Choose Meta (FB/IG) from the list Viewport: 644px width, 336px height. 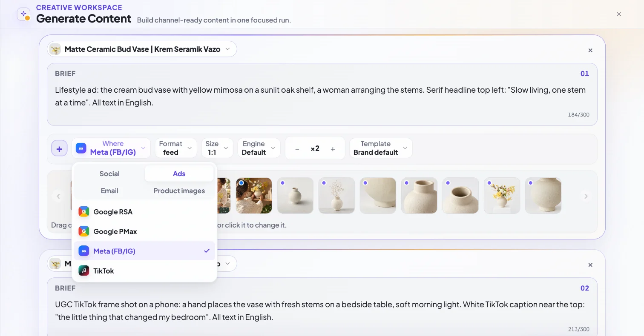144,251
